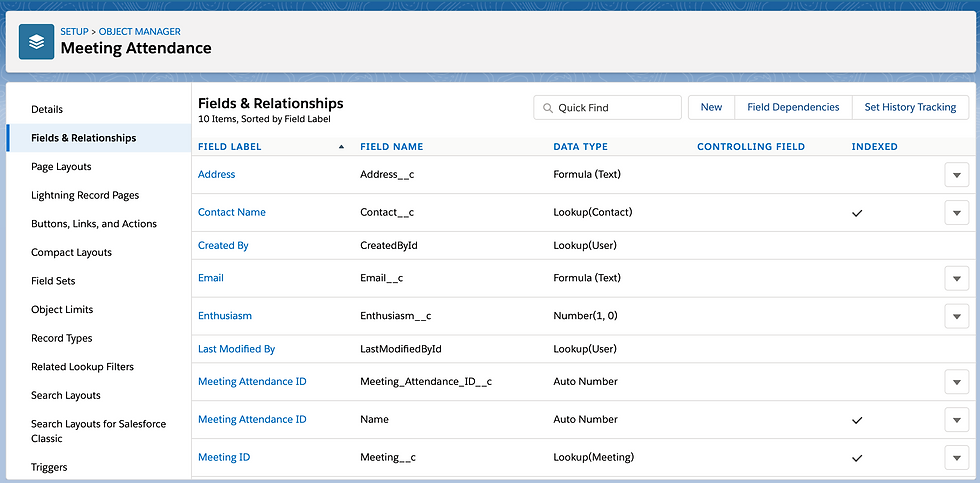
Task: Go to Triggers section
Action: click(49, 467)
